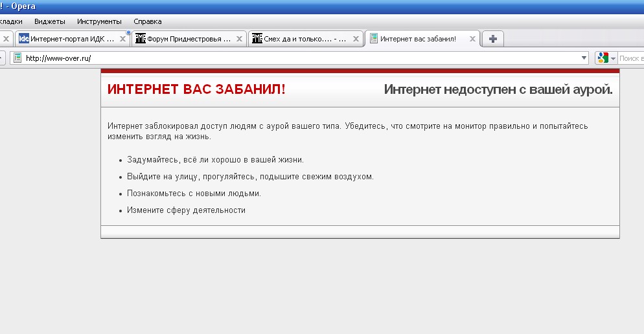Close the Интернет-портал ИДК tab

[x=123, y=39]
